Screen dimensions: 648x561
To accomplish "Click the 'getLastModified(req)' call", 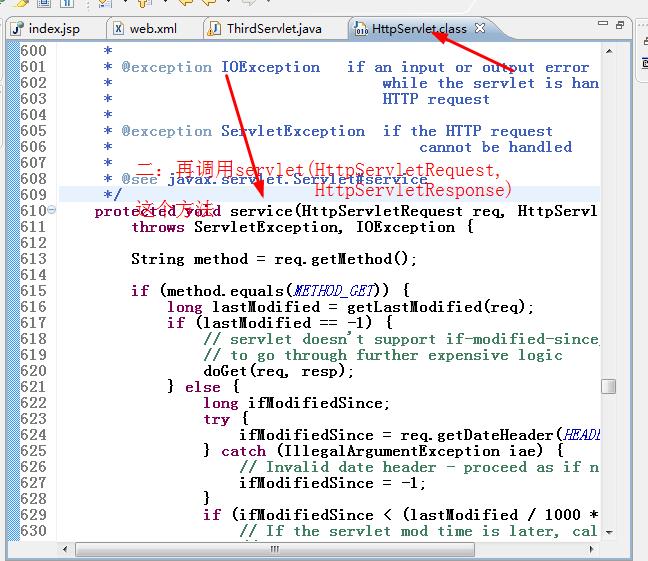I will coord(436,307).
